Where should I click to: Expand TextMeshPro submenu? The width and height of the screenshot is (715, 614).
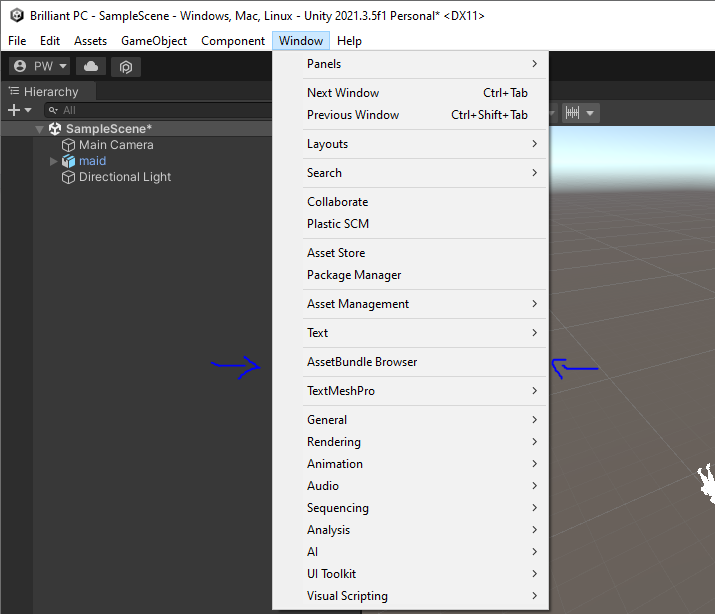click(410, 391)
